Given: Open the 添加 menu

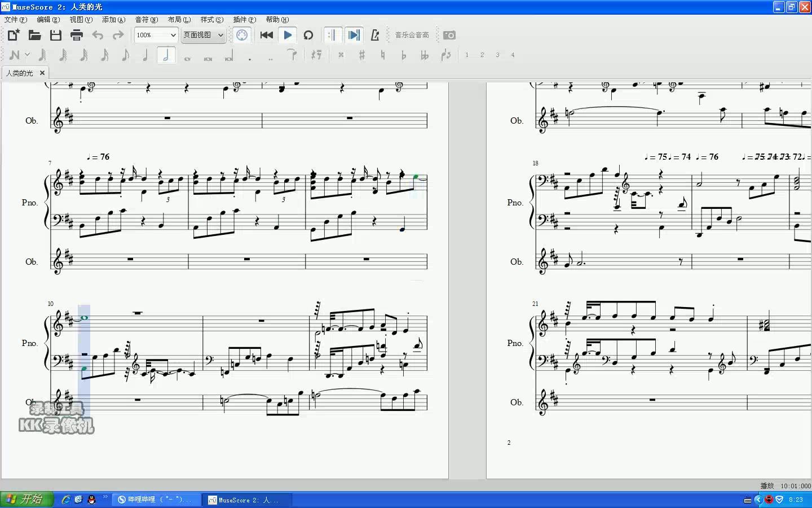Looking at the screenshot, I should point(113,20).
